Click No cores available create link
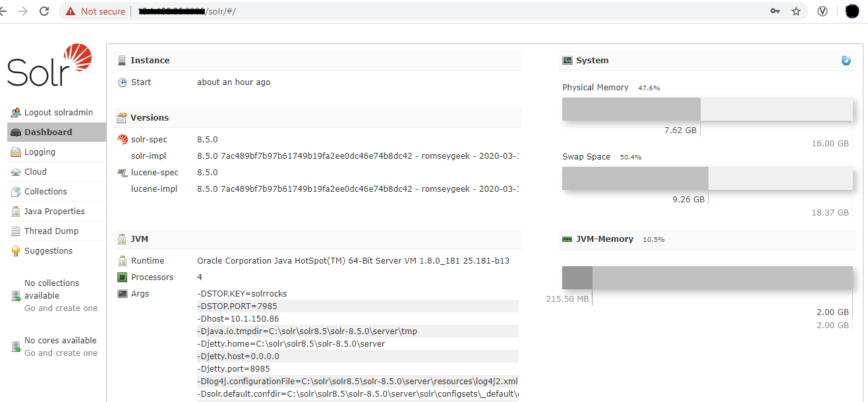The height and width of the screenshot is (402, 868). (61, 353)
